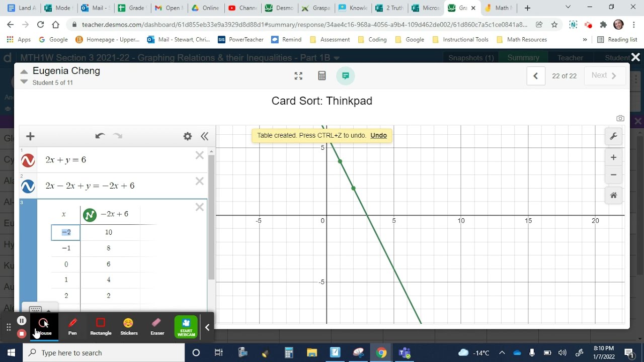Open Reading list
Screen dimensions: 644x362
coord(617,39)
